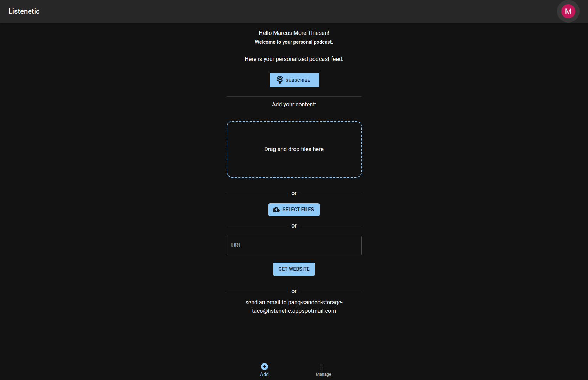Click the Get Website button
This screenshot has width=588, height=380.
click(x=294, y=269)
